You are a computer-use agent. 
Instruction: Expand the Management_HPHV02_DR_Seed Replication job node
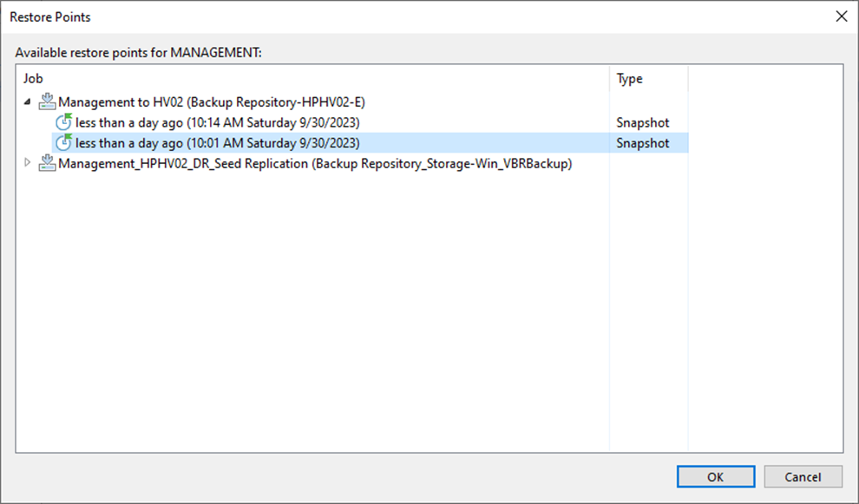tap(28, 163)
